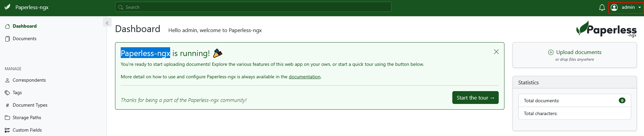Focus the top Search field
Image resolution: width=644 pixels, height=136 pixels.
tap(253, 7)
